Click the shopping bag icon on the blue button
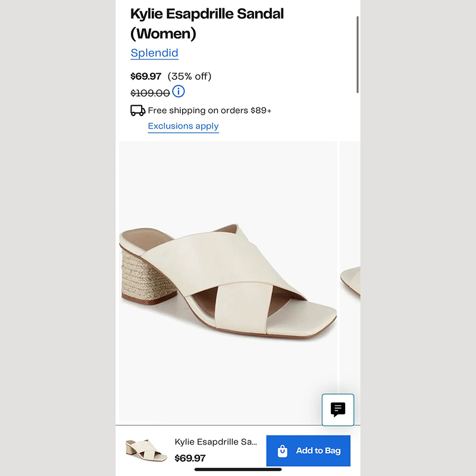476x476 pixels. (283, 450)
